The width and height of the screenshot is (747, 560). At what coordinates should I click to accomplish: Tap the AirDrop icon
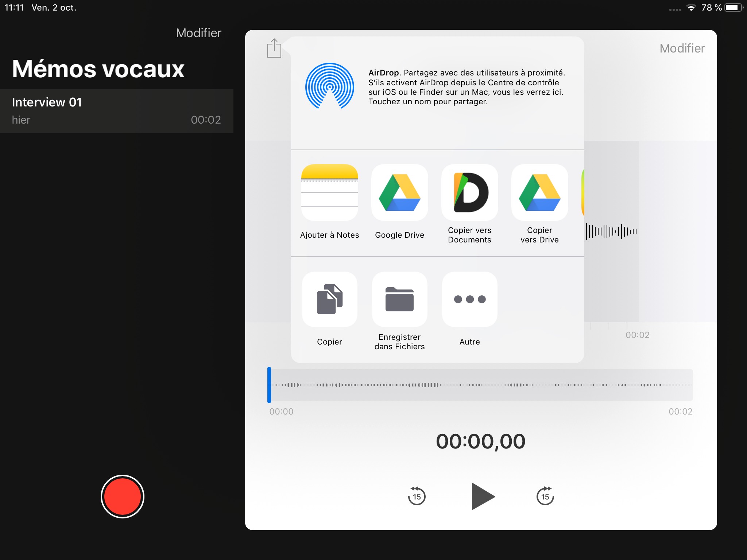[x=329, y=86]
